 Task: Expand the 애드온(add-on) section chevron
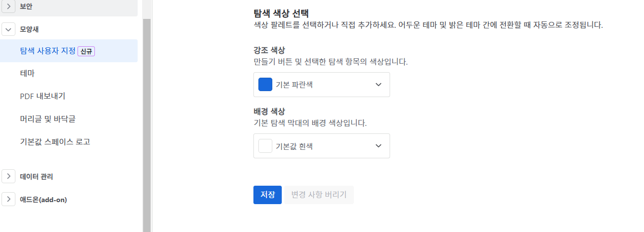(x=8, y=199)
